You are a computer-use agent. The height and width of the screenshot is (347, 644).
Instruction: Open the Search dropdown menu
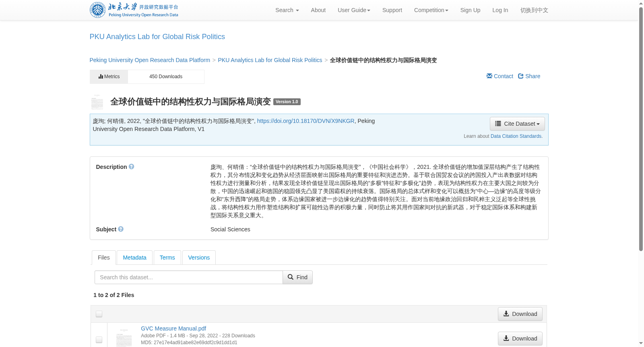click(x=287, y=10)
